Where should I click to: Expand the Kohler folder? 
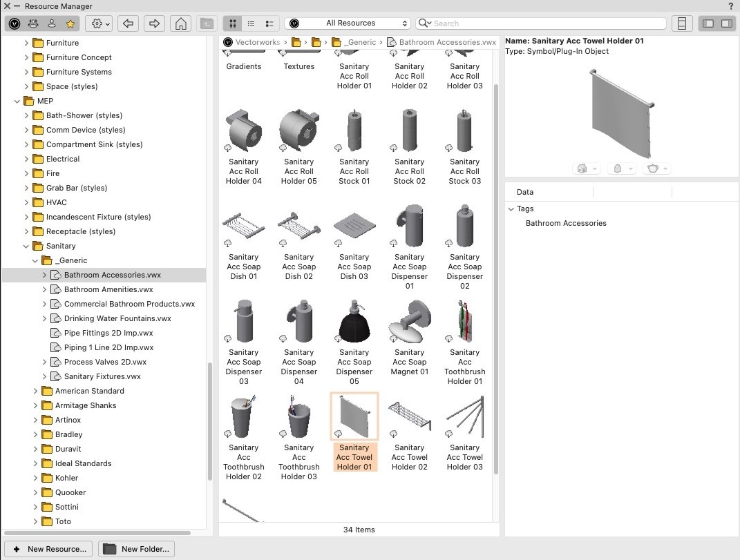pos(36,478)
